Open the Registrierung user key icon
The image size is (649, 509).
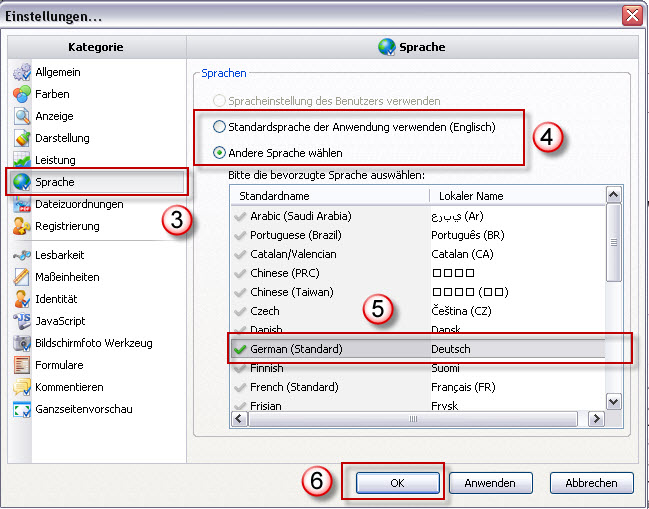pos(22,226)
